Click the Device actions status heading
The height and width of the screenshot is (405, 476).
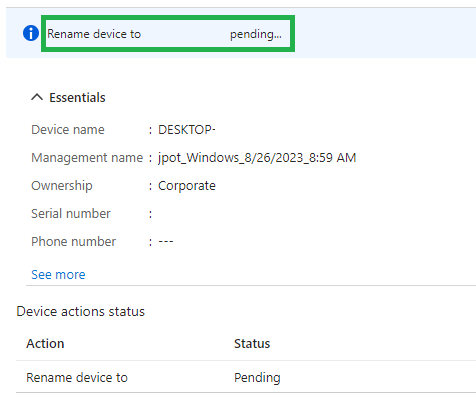[80, 312]
